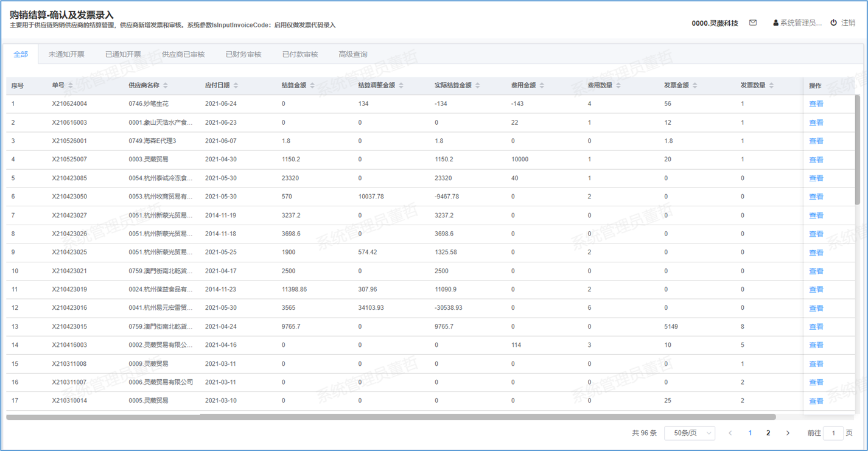The width and height of the screenshot is (868, 451).
Task: Sort by 结算金额 column sort icon
Action: coord(312,86)
